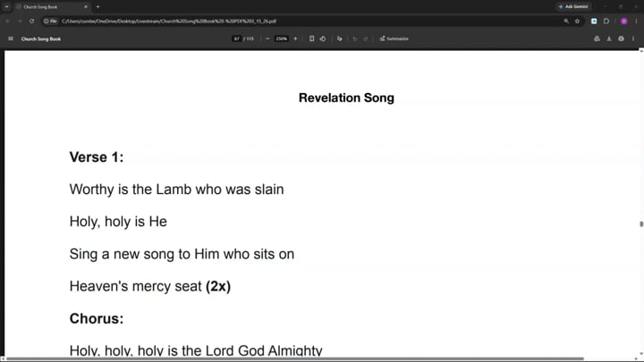Go back in browser history
This screenshot has height=362, width=644.
[8, 21]
